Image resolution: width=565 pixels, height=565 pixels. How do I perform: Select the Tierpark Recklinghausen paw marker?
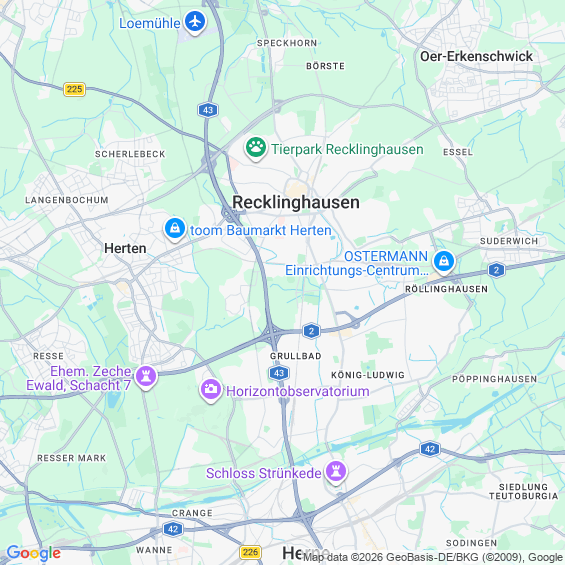point(256,148)
